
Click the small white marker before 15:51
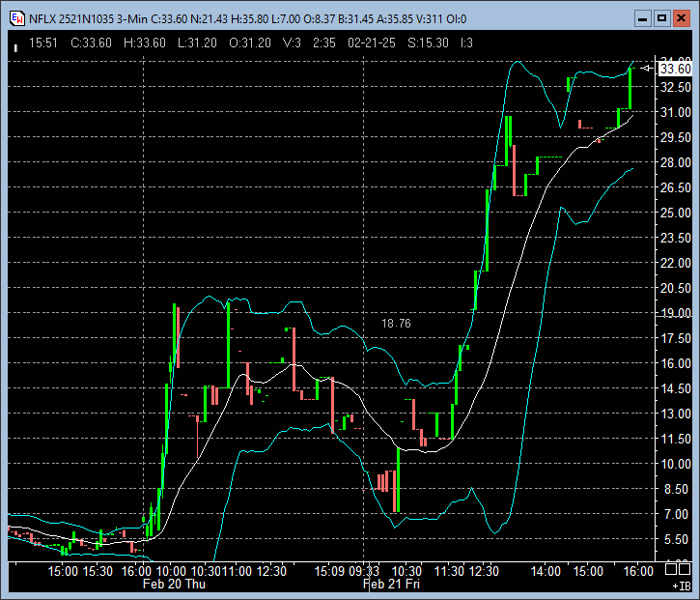coord(16,47)
